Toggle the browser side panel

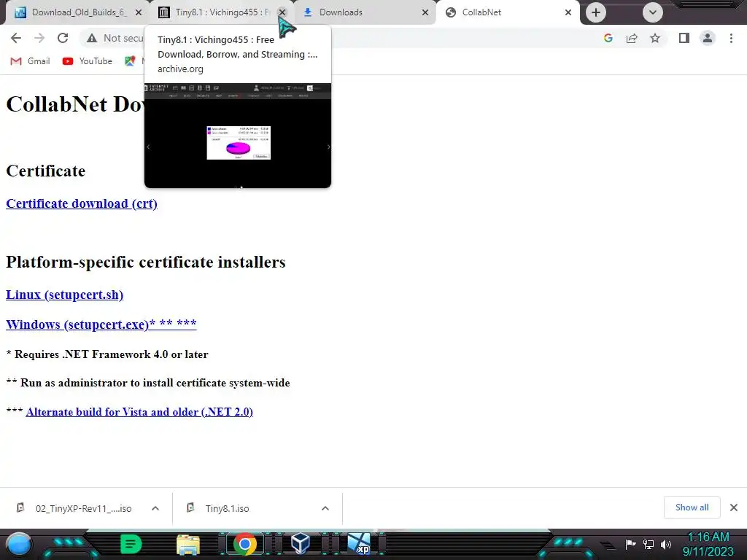point(684,38)
